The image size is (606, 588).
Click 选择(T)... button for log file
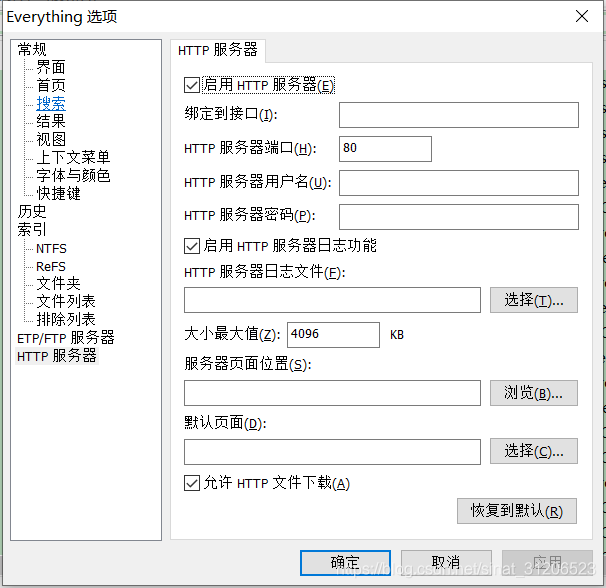click(x=534, y=300)
